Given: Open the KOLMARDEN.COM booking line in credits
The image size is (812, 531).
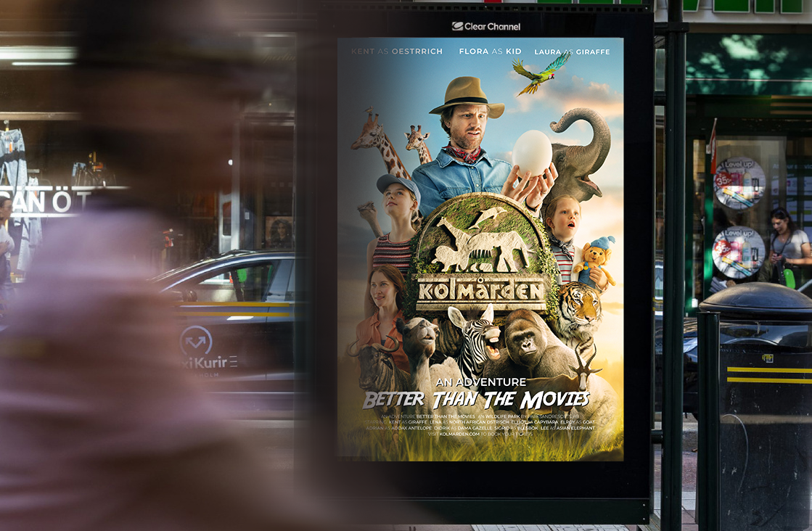Looking at the screenshot, I should pos(480,435).
